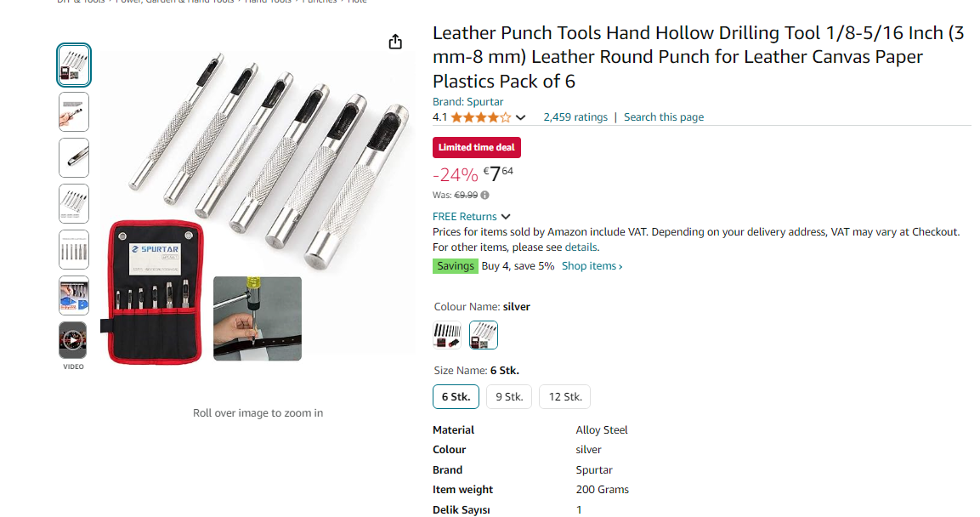
Task: Click the info icon beside the was-price
Action: [x=485, y=195]
